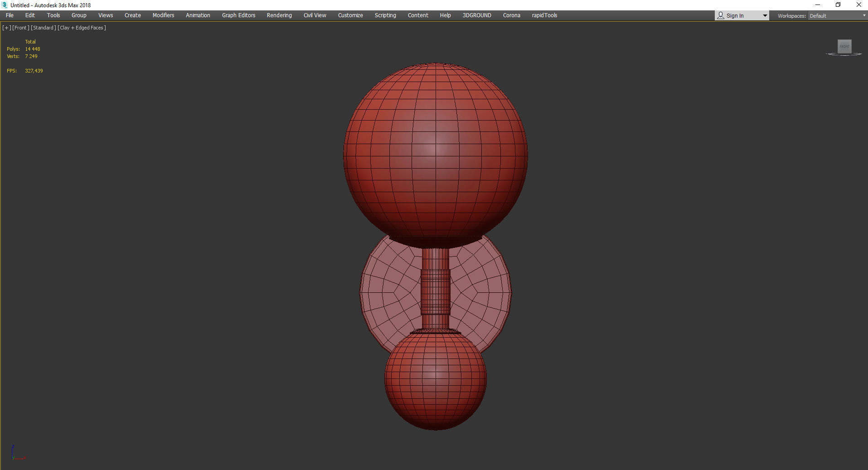Screen dimensions: 868x470
Task: Open the Modifiers menu
Action: pyautogui.click(x=163, y=15)
